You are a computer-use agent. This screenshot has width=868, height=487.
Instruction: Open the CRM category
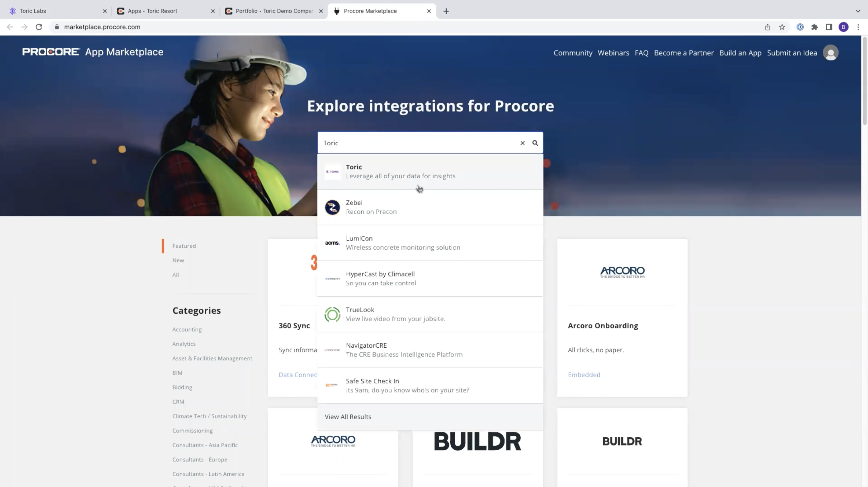coord(178,402)
